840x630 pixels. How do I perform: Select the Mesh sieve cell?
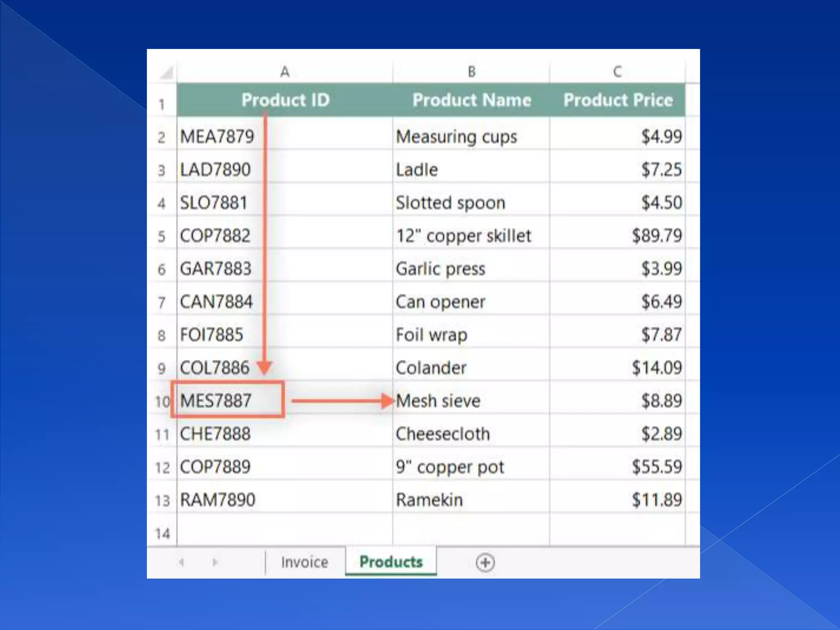[x=438, y=401]
